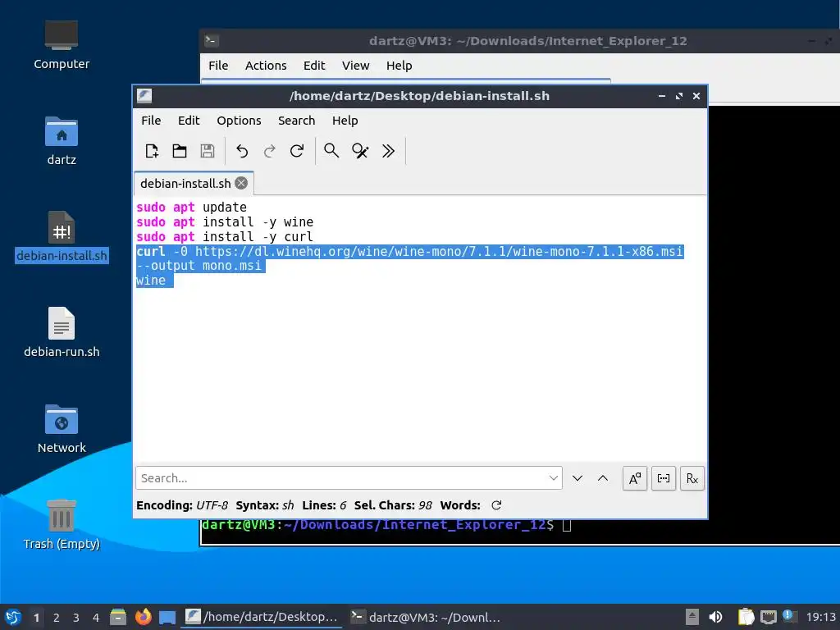This screenshot has height=630, width=840.
Task: Click the 19:13 panel clock
Action: tap(820, 617)
